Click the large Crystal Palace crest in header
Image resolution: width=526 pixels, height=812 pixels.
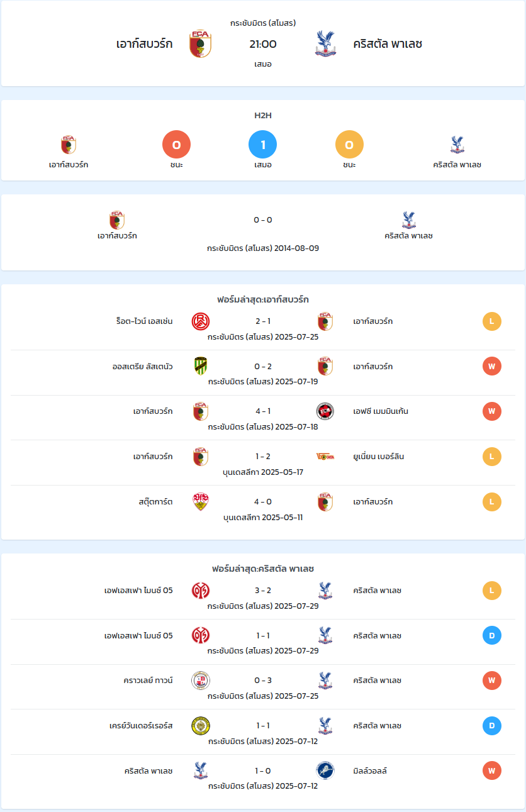click(326, 44)
